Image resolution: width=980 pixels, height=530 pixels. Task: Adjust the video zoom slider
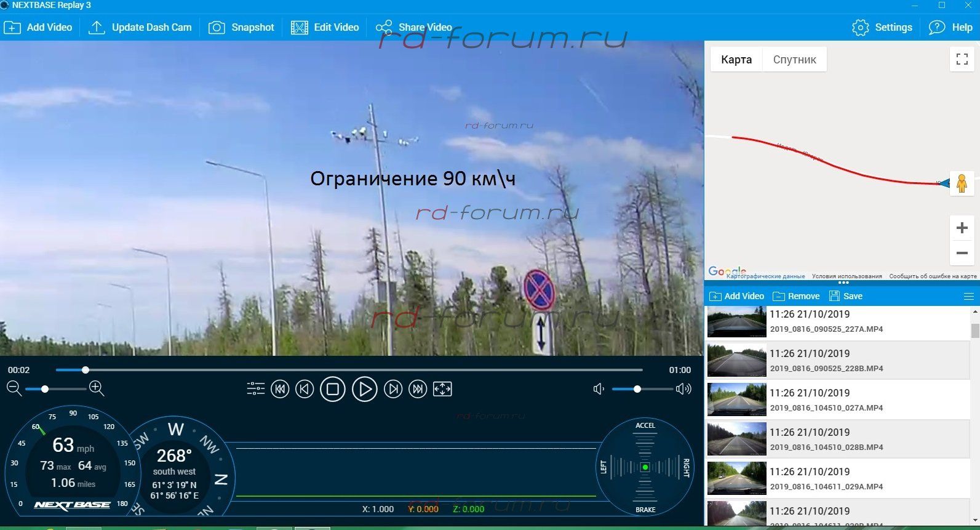click(x=55, y=389)
